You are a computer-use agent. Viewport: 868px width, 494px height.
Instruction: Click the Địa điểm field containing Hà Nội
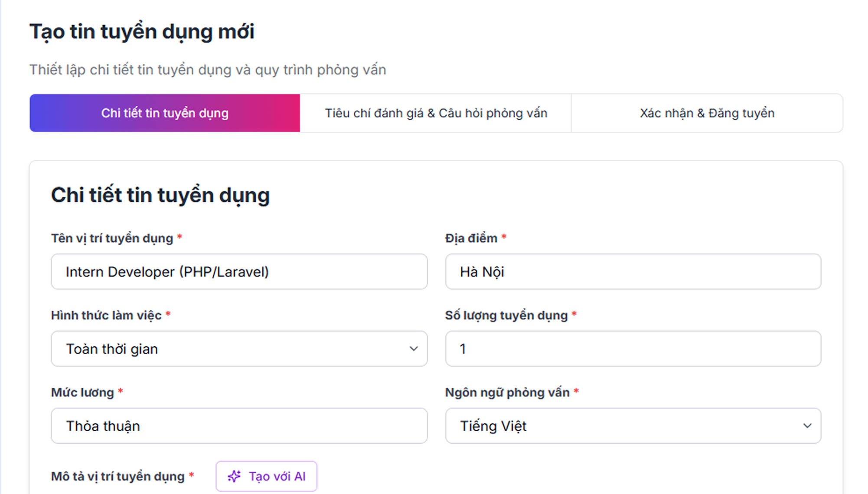633,272
